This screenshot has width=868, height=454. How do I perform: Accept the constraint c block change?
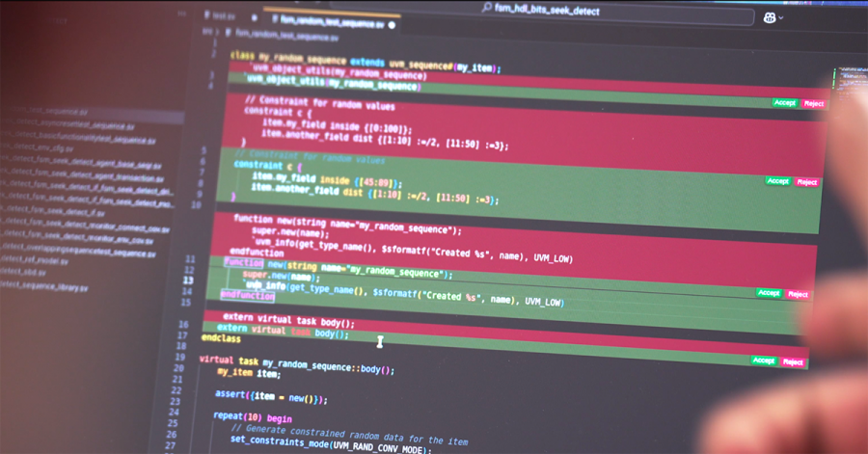point(777,181)
